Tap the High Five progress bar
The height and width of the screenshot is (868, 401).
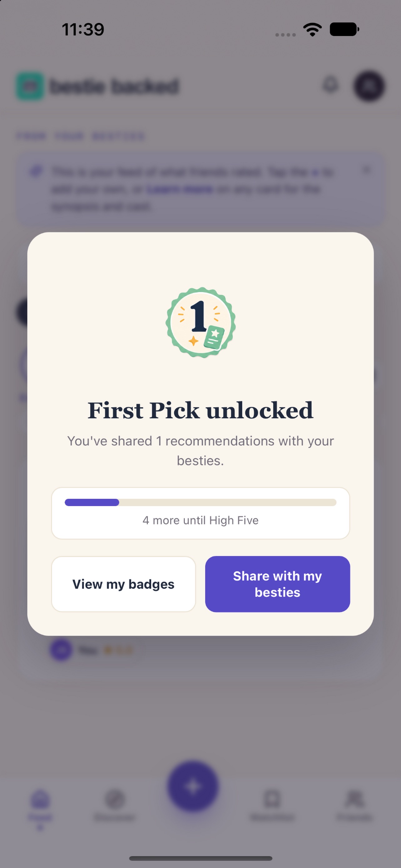pyautogui.click(x=201, y=502)
